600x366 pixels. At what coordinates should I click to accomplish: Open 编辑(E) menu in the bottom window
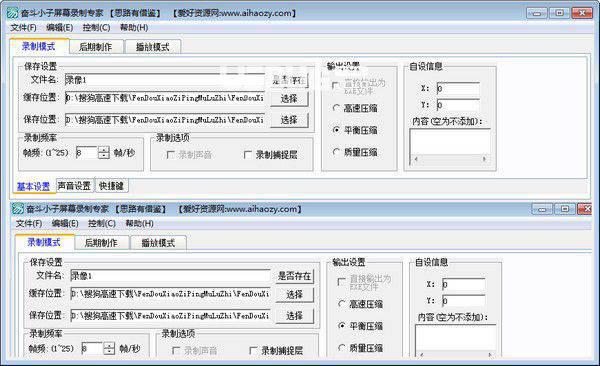click(x=65, y=224)
